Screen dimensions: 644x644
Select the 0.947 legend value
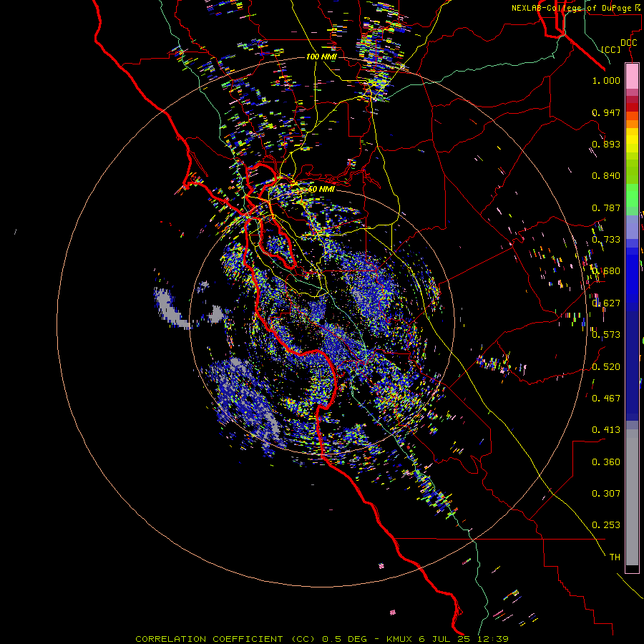606,112
